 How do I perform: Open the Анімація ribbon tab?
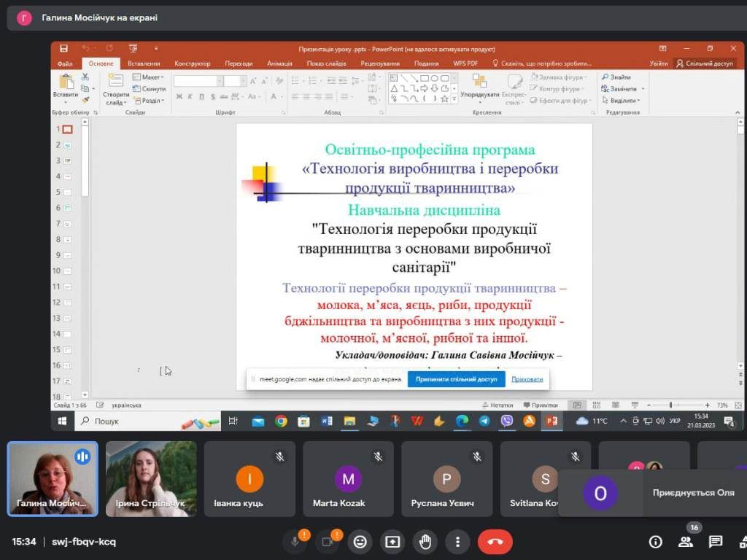point(279,63)
